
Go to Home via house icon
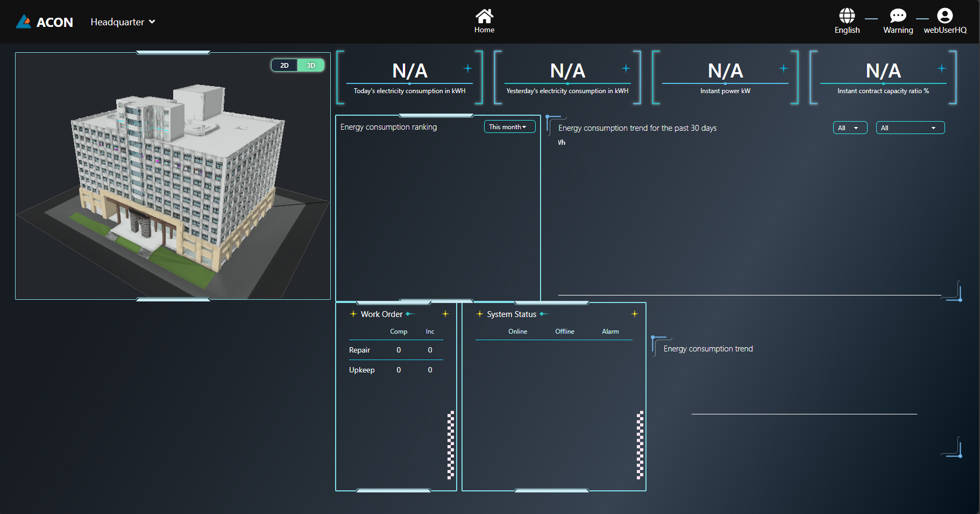tap(484, 16)
